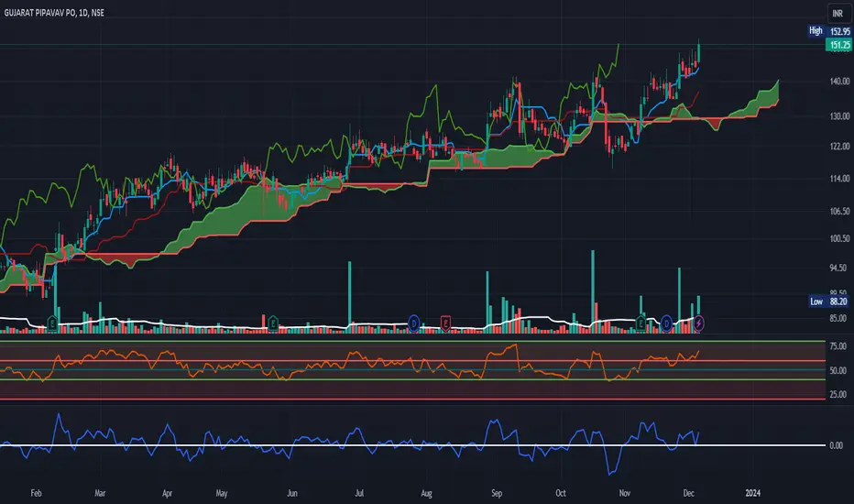Click the symbol title GUJARAT PIPAVAV PO, 1D, NSE

click(54, 13)
